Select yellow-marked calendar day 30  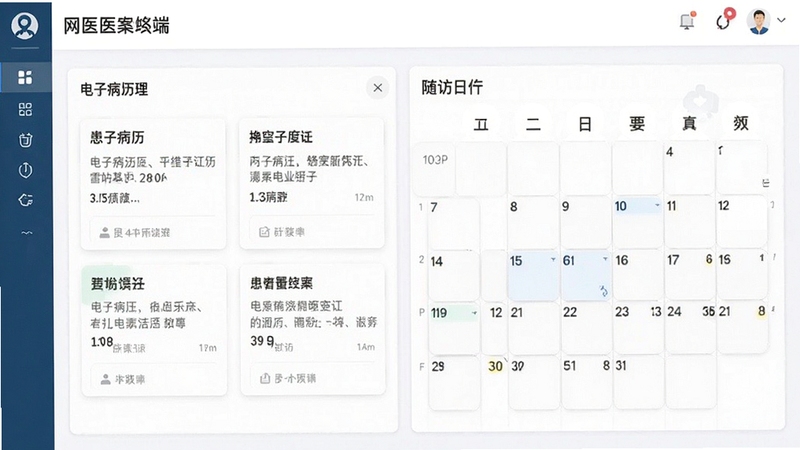(495, 366)
